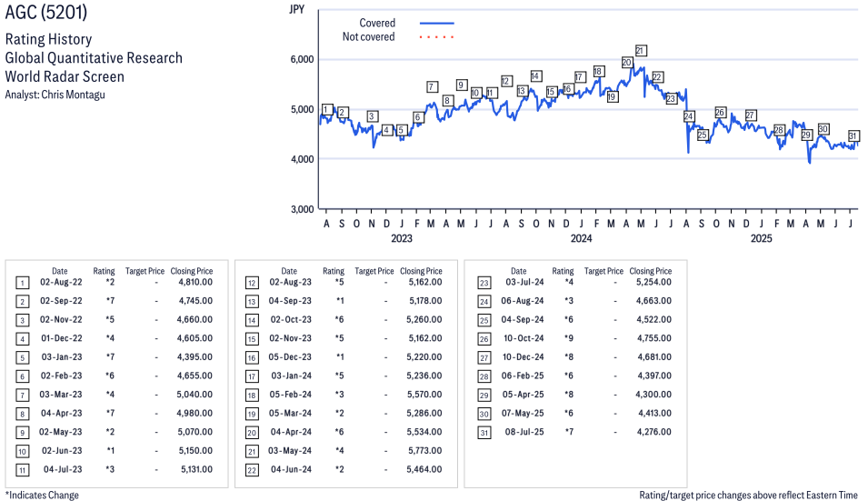This screenshot has width=868, height=501.
Task: Click closing price 4,276.00
Action: [x=653, y=432]
